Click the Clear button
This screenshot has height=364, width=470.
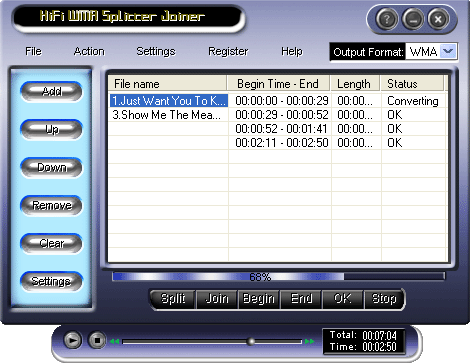coord(51,243)
